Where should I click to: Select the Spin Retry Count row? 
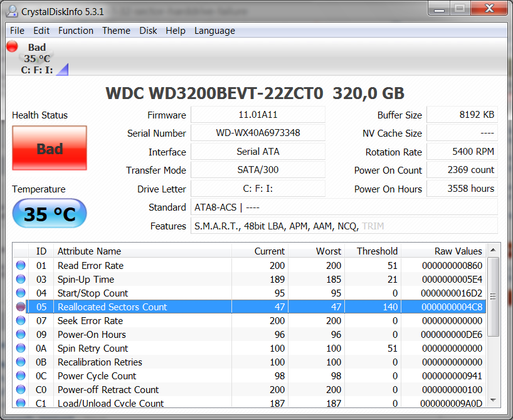pyautogui.click(x=250, y=348)
